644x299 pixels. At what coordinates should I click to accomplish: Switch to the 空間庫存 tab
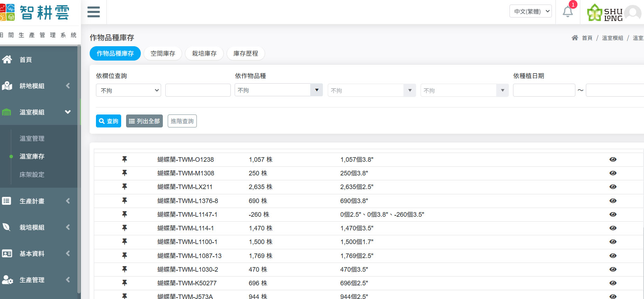pos(163,54)
